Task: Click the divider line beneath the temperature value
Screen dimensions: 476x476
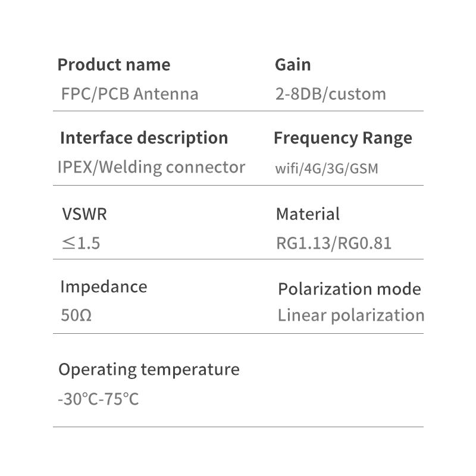Action: point(238,427)
